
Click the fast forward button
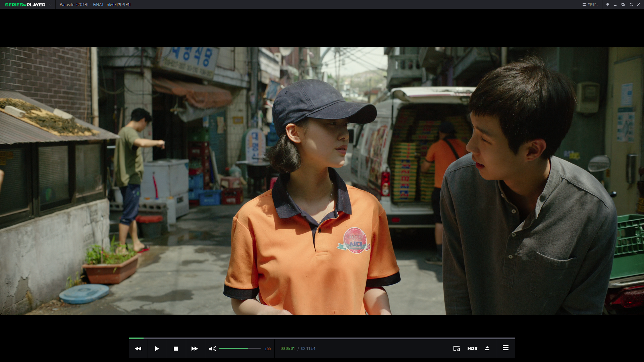click(x=195, y=349)
